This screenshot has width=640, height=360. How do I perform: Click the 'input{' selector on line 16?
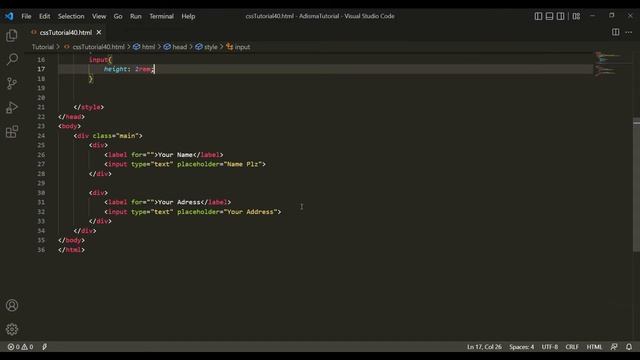point(100,60)
